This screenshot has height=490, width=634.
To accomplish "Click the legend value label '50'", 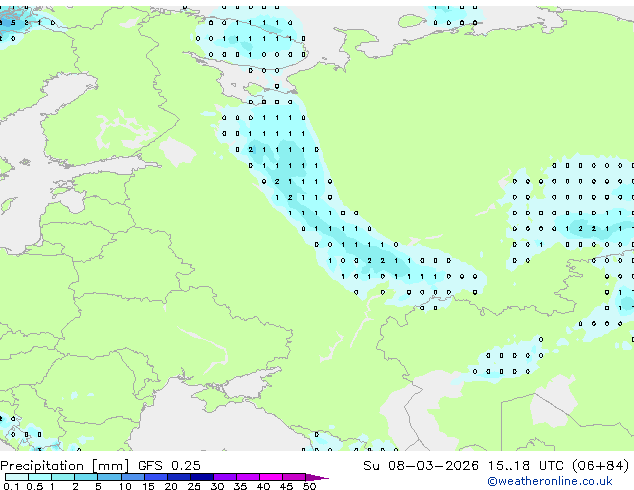I will coord(309,486).
